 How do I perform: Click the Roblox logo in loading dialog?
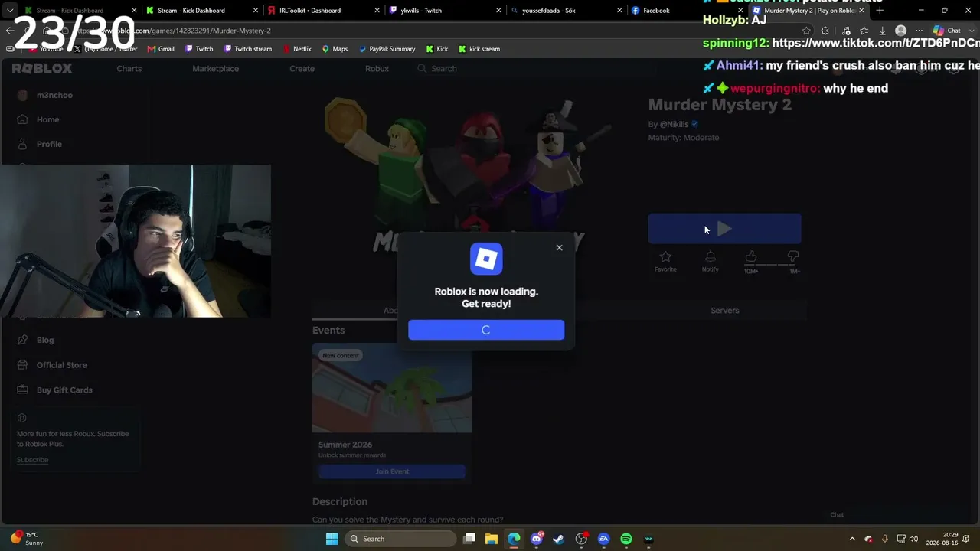click(x=486, y=259)
